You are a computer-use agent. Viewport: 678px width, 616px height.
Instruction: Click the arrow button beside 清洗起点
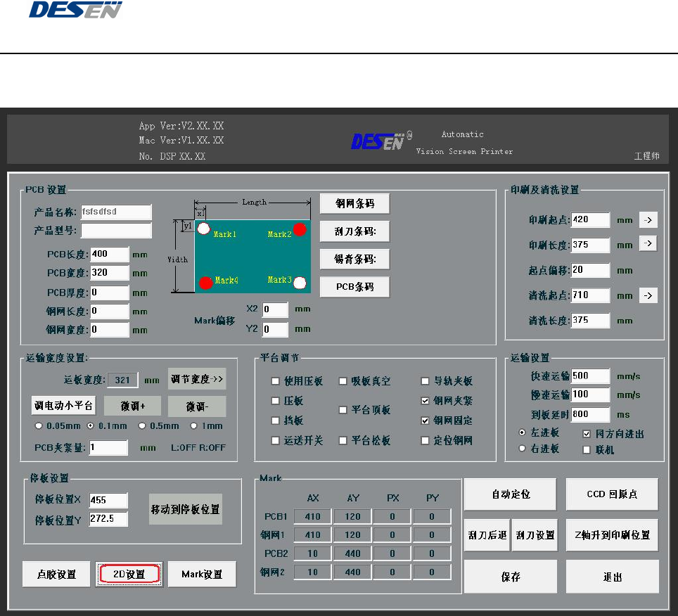coord(648,296)
